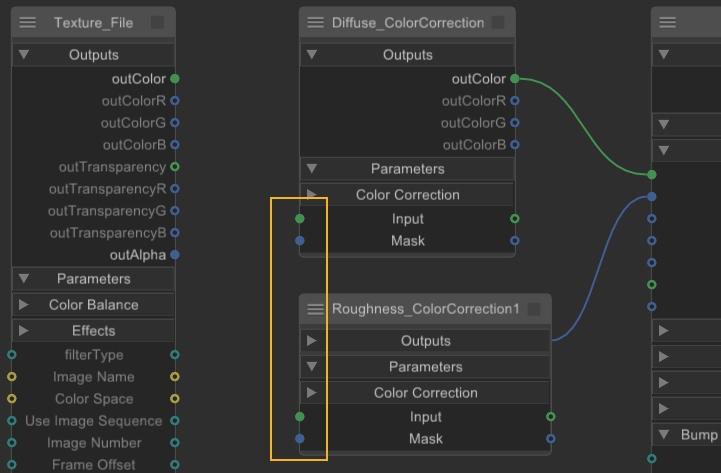Select the Color Space parameter row
Image resolution: width=721 pixels, height=473 pixels.
[x=93, y=399]
